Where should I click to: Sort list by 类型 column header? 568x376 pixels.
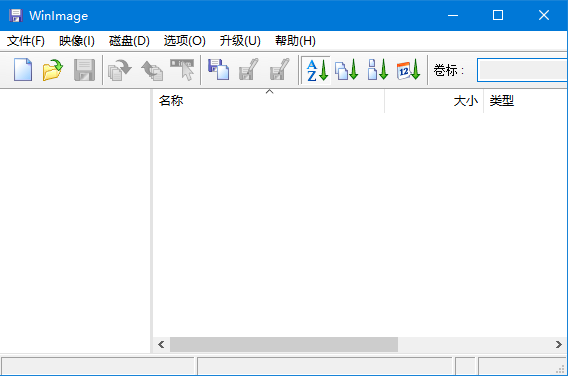pyautogui.click(x=526, y=101)
